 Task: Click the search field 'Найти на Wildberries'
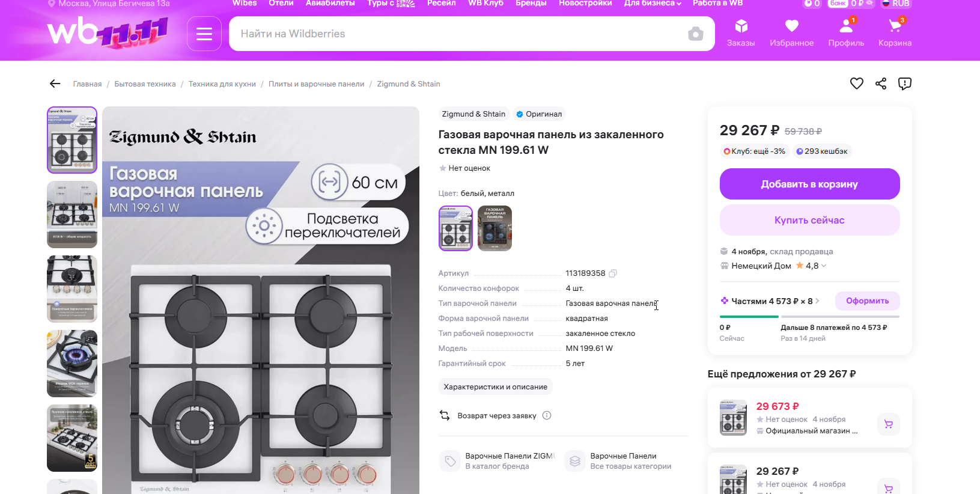[457, 34]
